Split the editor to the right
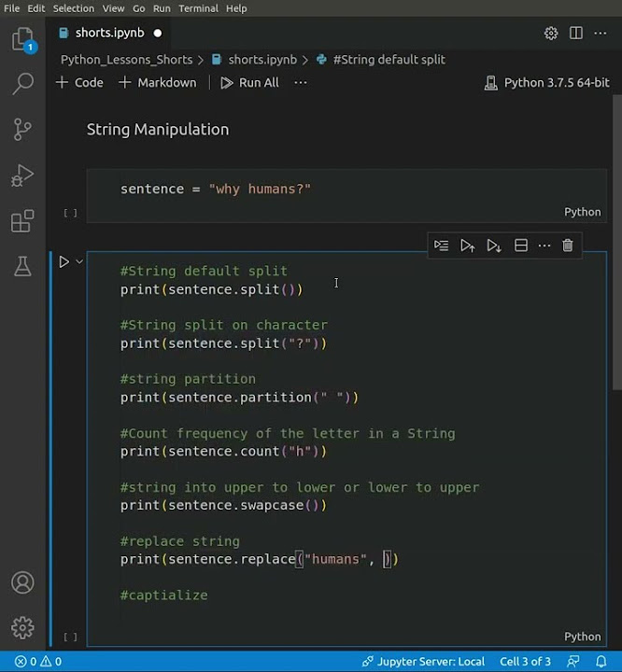This screenshot has height=672, width=622. [x=575, y=33]
